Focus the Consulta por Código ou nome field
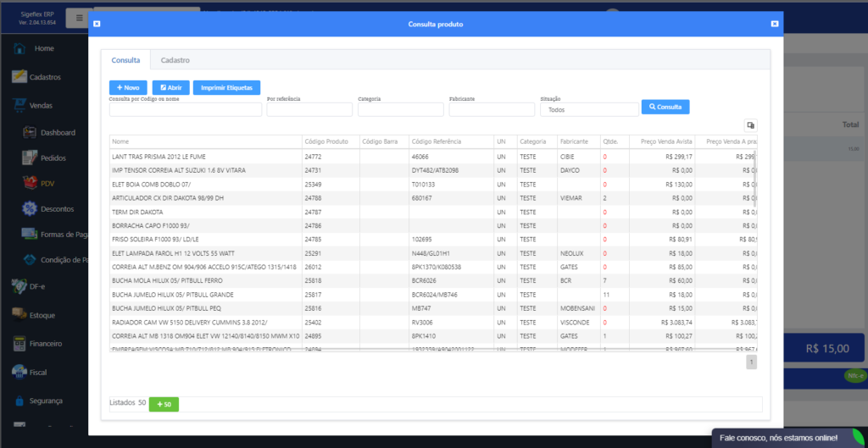Viewport: 868px width, 448px height. pos(185,109)
